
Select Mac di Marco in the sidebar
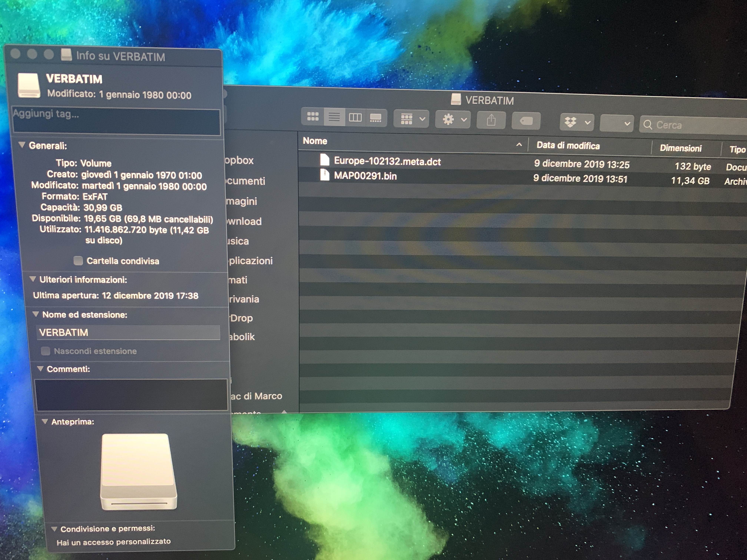(256, 396)
